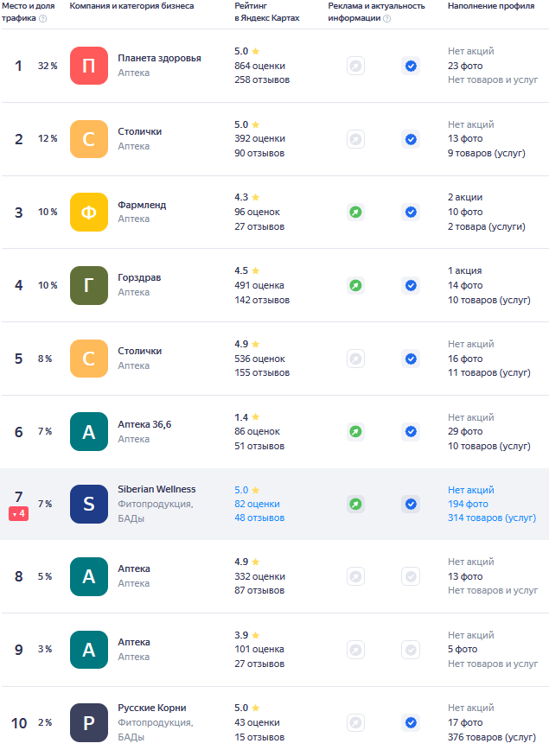
Task: Open the 314 товаров (услуг) link
Action: pyautogui.click(x=492, y=518)
